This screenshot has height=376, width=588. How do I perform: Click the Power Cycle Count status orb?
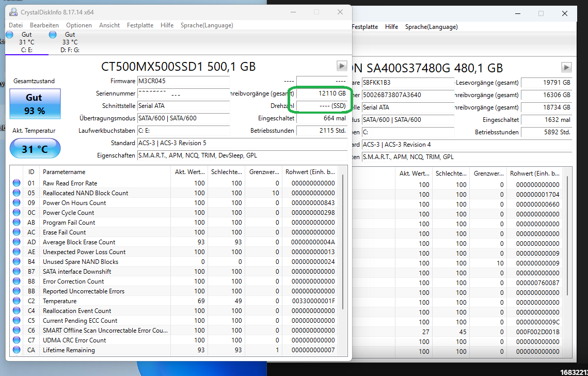17,212
